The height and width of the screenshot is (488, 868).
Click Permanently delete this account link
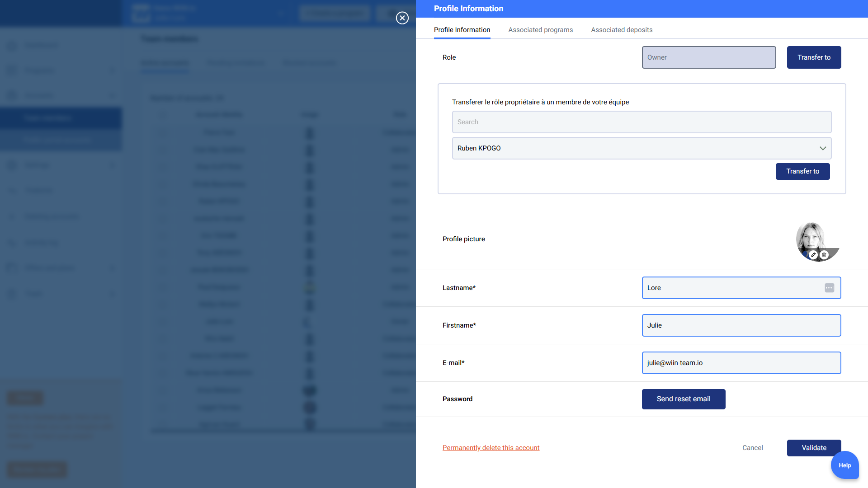coord(491,448)
